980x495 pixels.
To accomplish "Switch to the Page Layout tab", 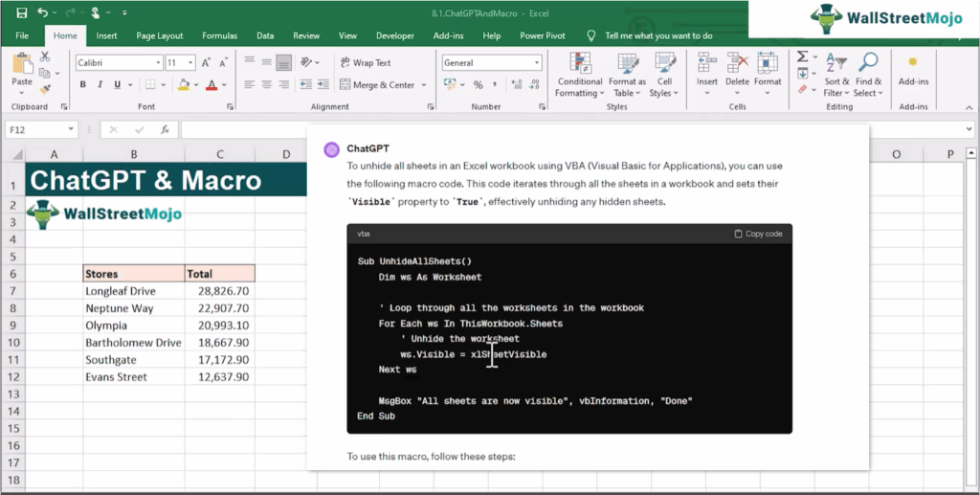I will pos(160,35).
